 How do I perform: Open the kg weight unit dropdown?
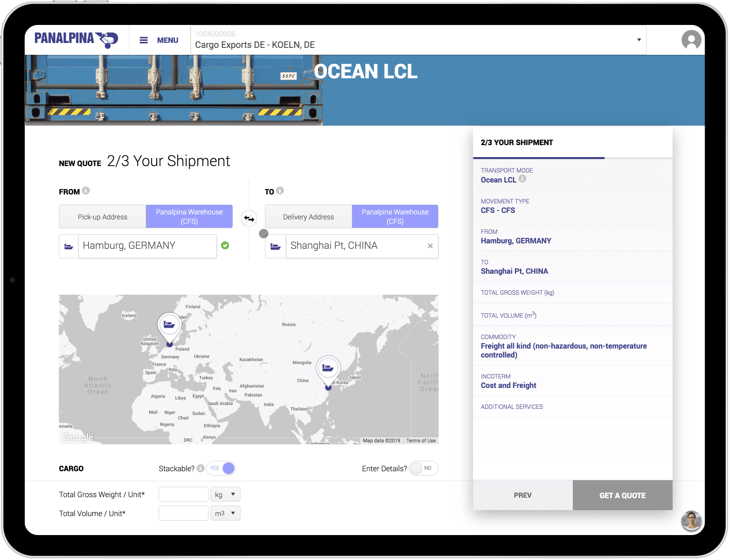click(x=226, y=494)
